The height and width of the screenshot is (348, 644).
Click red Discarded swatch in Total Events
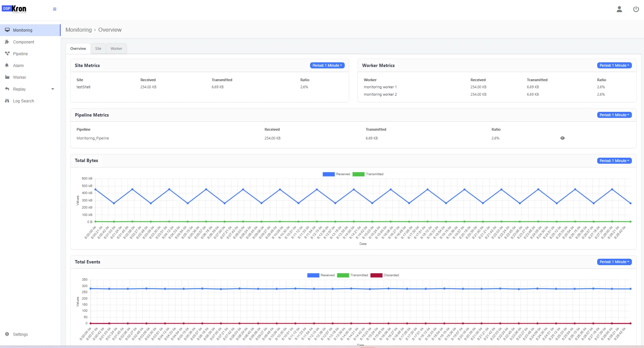(x=376, y=275)
